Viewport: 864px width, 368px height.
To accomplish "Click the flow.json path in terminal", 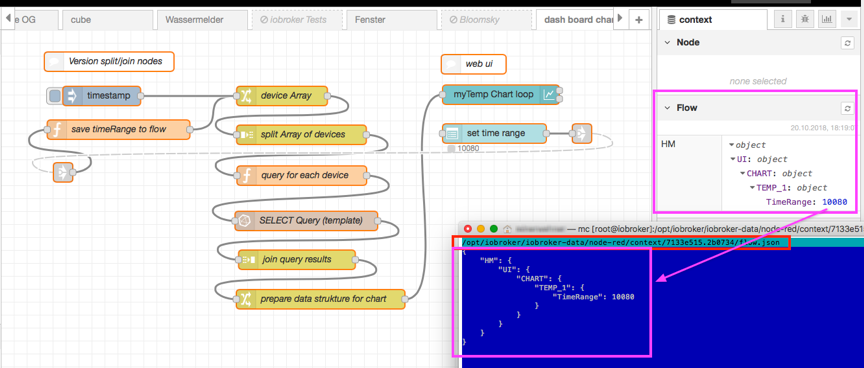I will pos(622,242).
